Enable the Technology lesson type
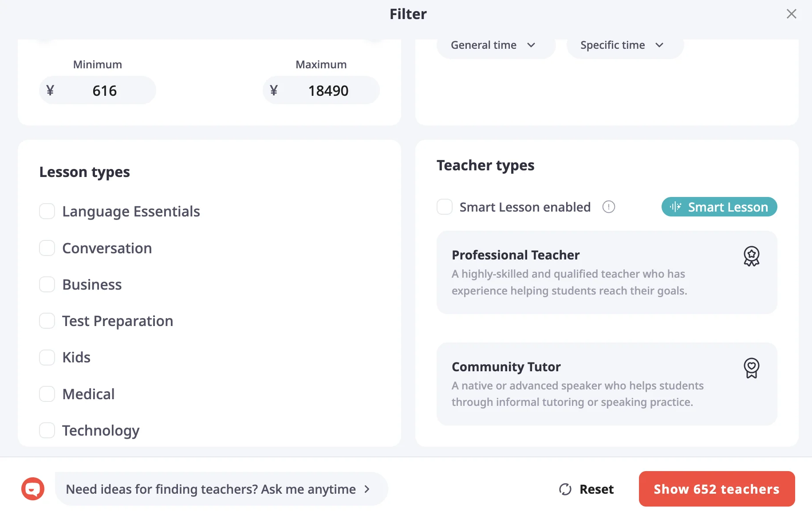 click(47, 430)
